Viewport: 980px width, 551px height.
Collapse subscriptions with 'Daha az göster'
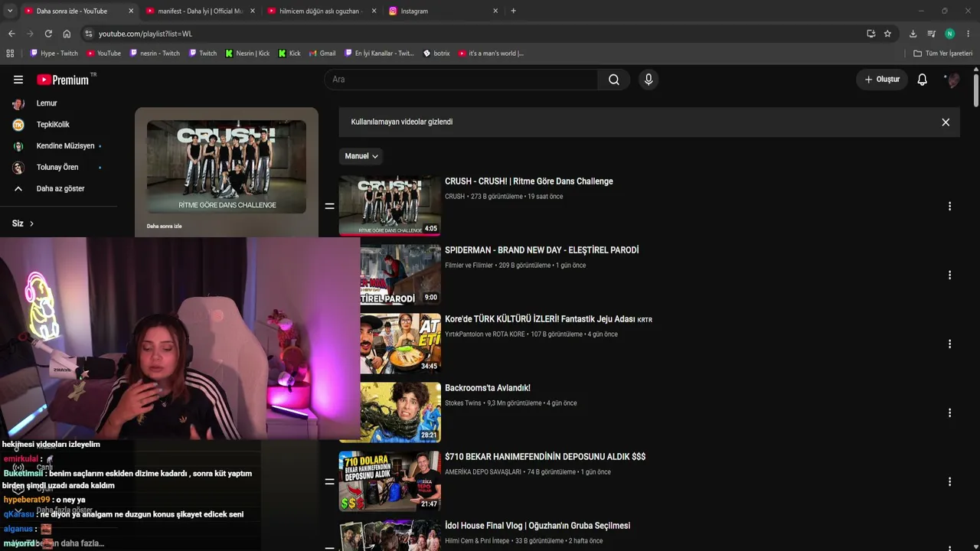(x=60, y=188)
